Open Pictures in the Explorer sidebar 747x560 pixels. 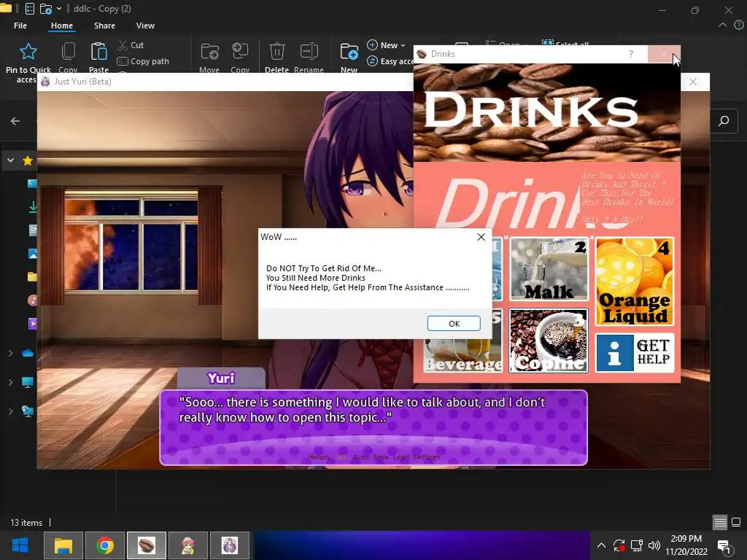click(32, 253)
